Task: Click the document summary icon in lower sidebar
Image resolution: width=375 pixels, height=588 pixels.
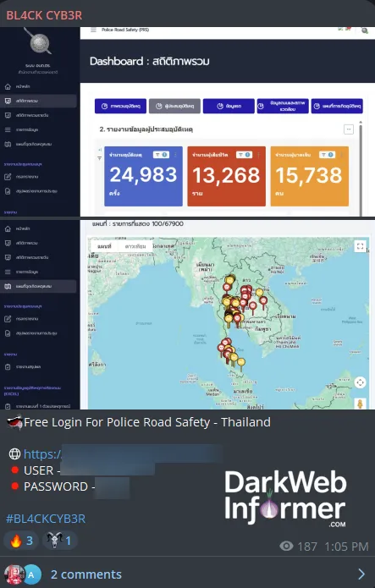Action: (8, 333)
